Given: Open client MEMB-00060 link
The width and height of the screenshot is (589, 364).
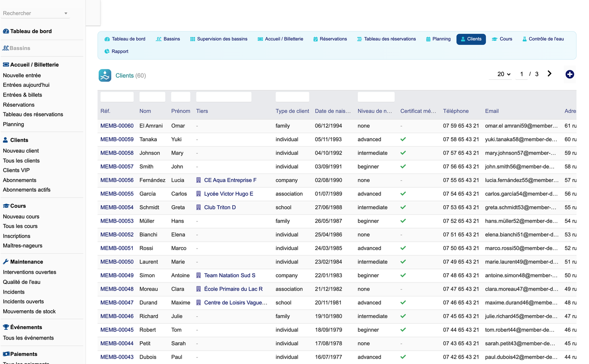Looking at the screenshot, I should (117, 126).
